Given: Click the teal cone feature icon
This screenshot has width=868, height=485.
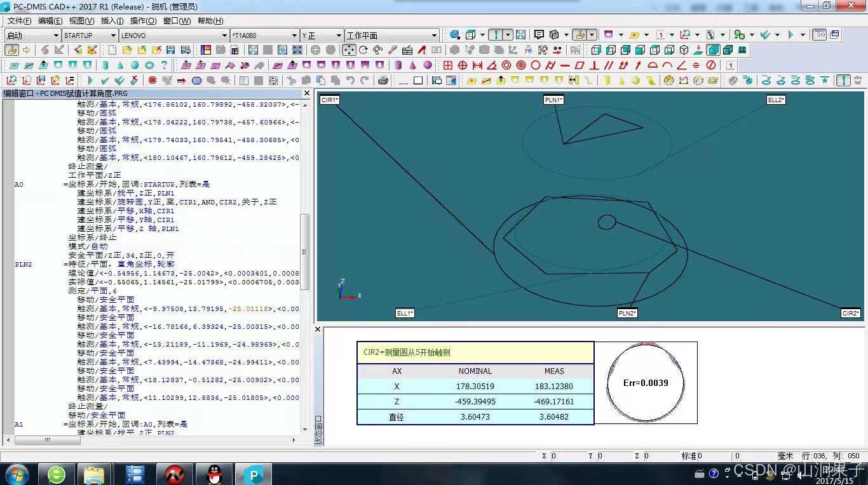Looking at the screenshot, I should [120, 65].
